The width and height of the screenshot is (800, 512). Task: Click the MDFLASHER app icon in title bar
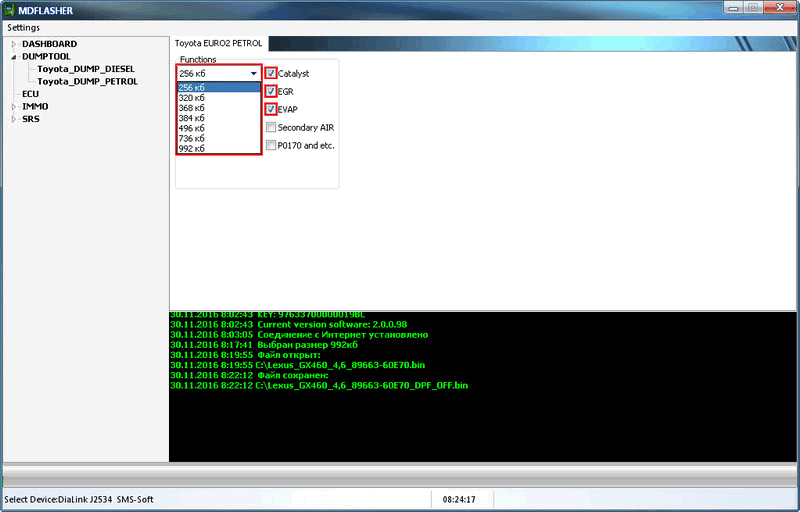[x=9, y=10]
